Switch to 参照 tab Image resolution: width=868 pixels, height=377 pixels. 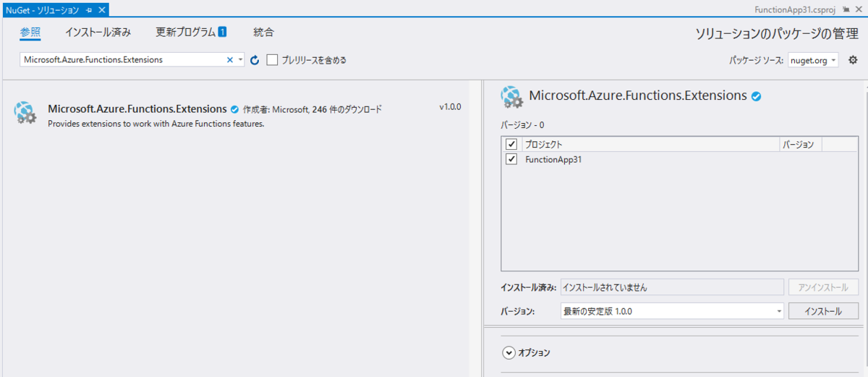point(30,33)
